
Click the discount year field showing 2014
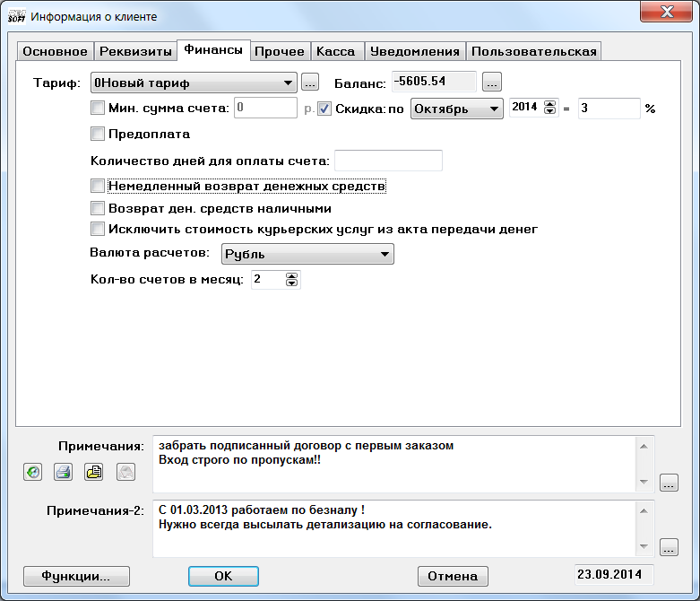(x=526, y=108)
